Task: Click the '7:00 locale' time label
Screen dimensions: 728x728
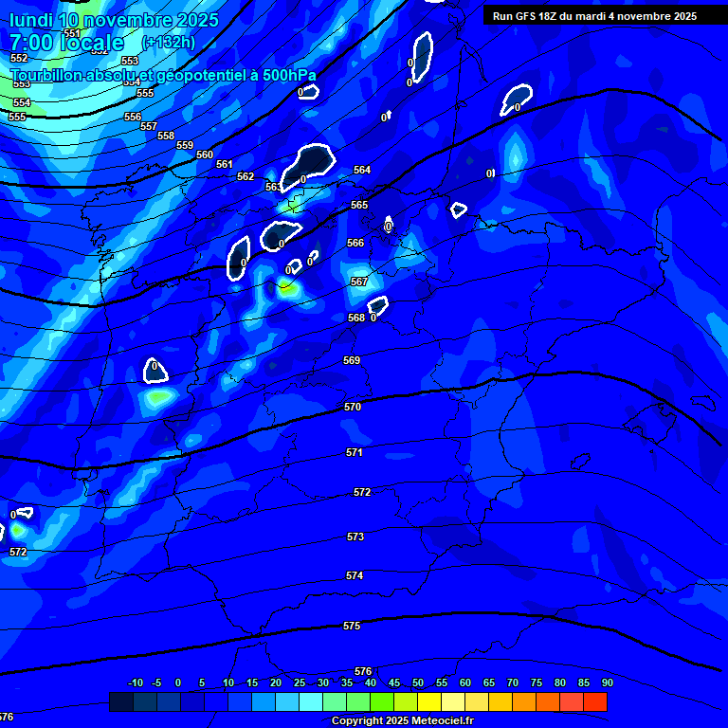Action: click(x=66, y=43)
